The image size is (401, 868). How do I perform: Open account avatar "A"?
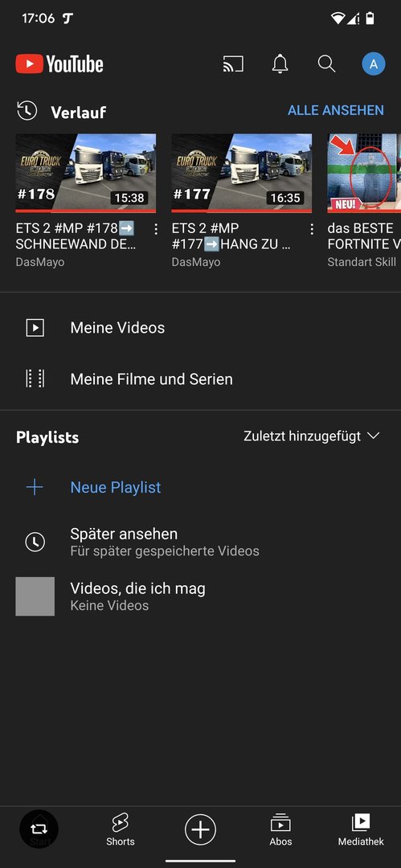click(x=374, y=64)
